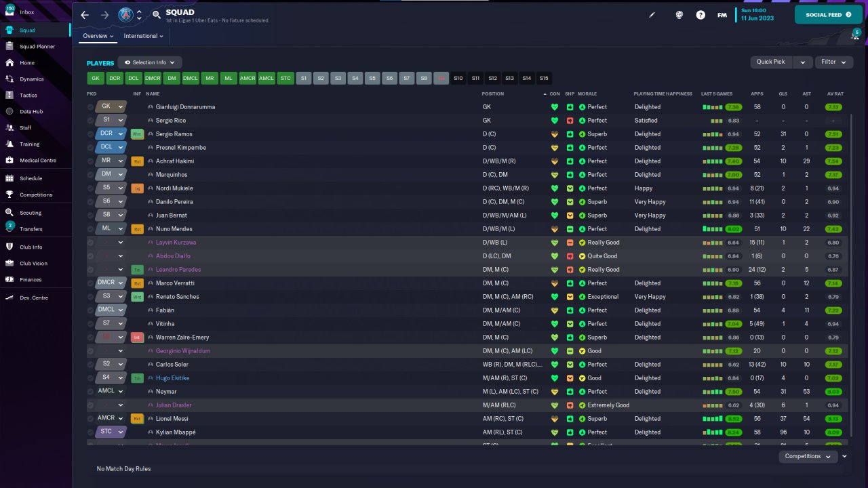868x488 pixels.
Task: Open the Data Hub
Action: 31,112
